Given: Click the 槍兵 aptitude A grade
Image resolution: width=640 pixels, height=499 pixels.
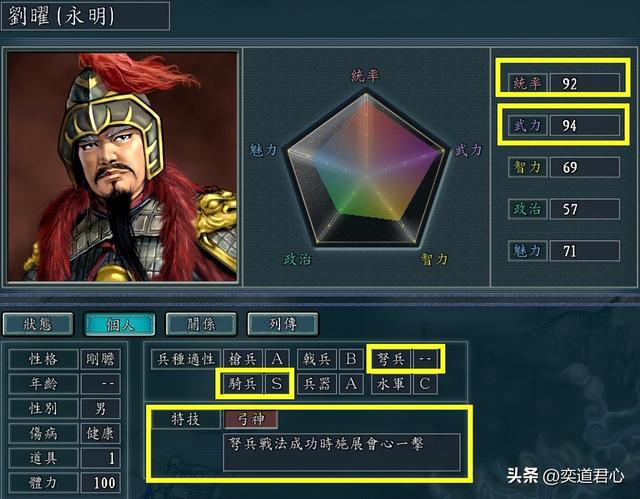Looking at the screenshot, I should (x=277, y=359).
